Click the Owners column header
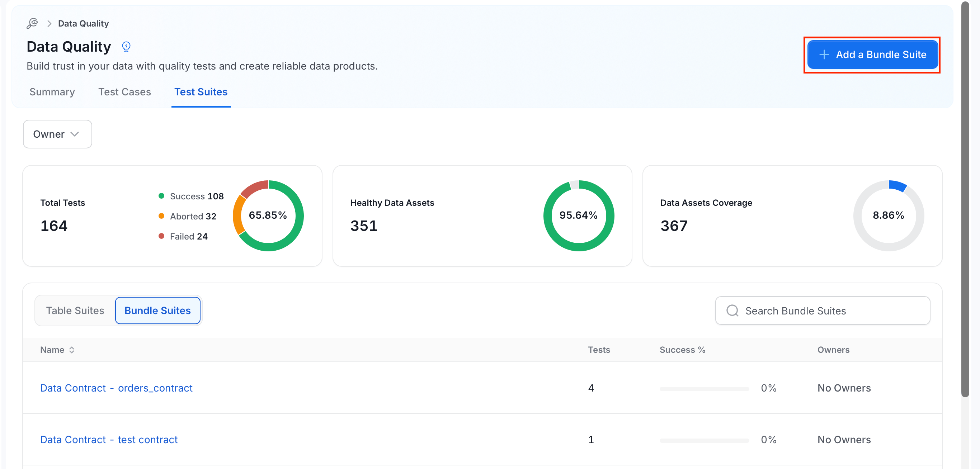Viewport: 980px width, 469px height. click(833, 350)
